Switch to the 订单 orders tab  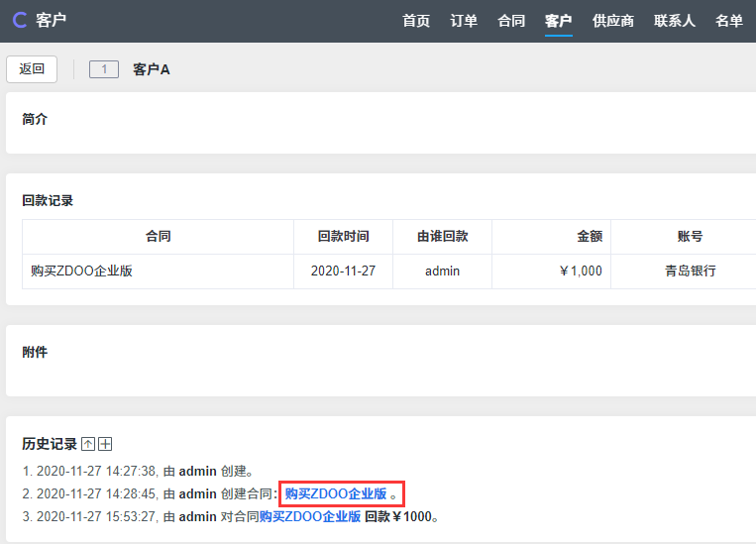point(464,21)
